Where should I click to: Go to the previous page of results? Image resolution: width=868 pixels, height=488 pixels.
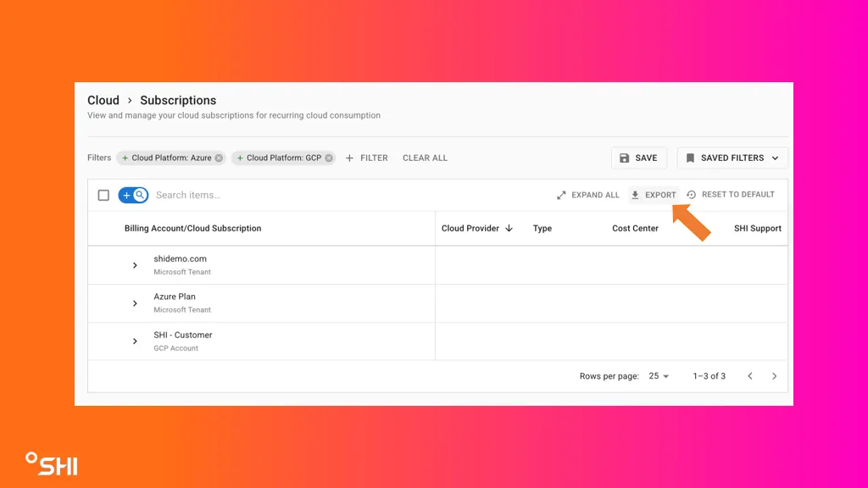[x=750, y=376]
